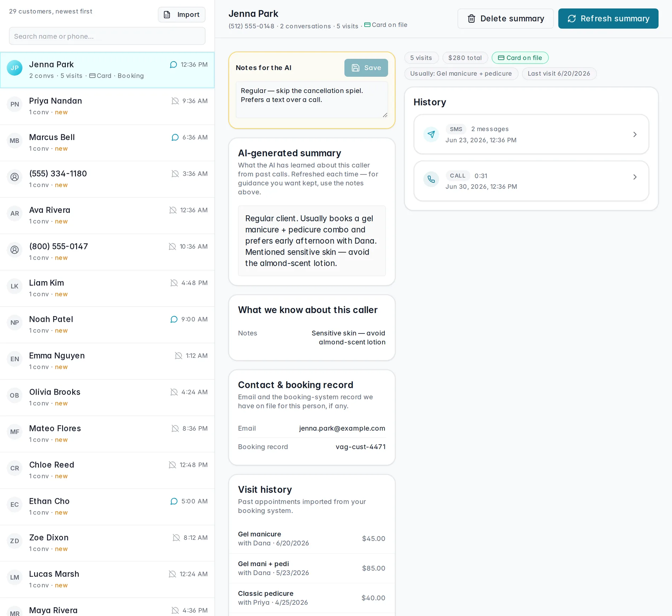The width and height of the screenshot is (672, 616).
Task: Click the muted chat icon on Liam Kim row
Action: coord(174,283)
